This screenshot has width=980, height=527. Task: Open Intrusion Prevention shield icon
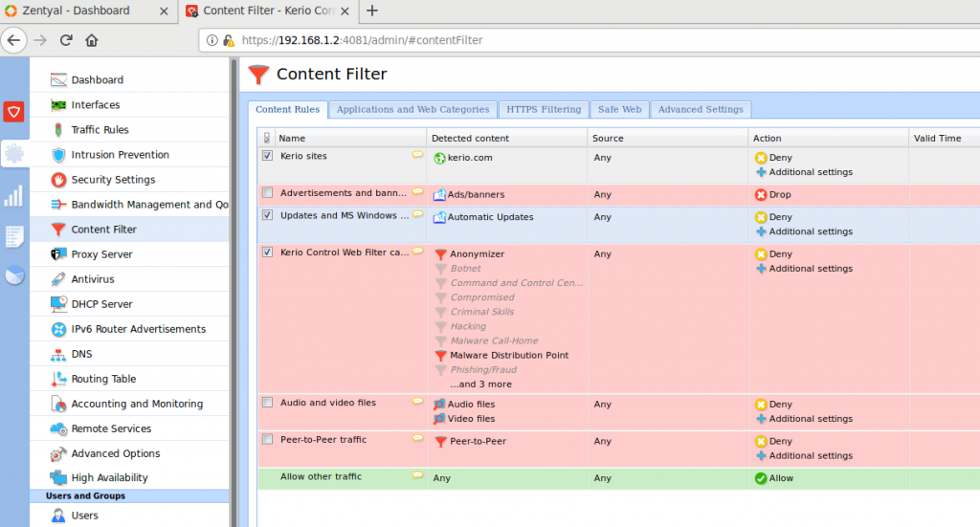[x=58, y=155]
